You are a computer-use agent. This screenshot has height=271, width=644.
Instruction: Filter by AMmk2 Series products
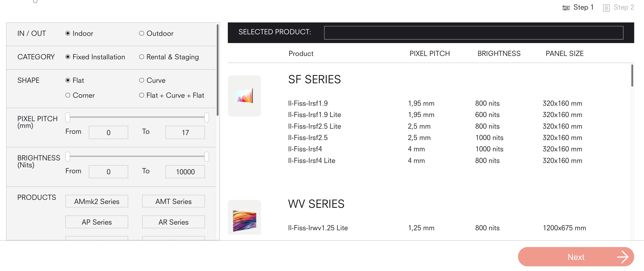[x=97, y=201]
